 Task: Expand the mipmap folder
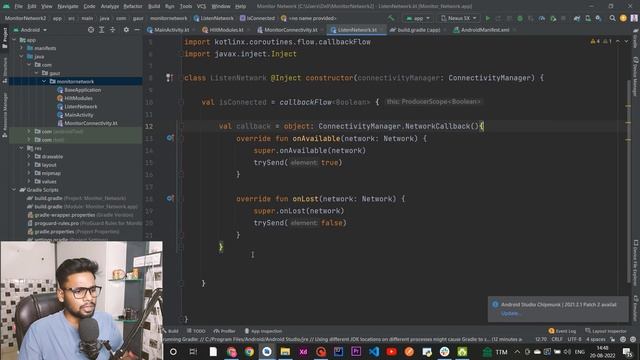coord(29,173)
